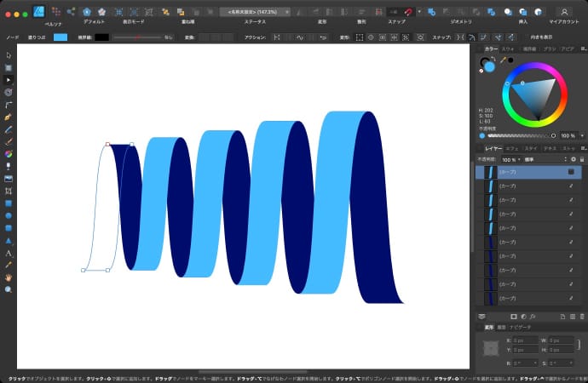Viewport: 588px width, 383px height.
Task: Activate the Hand view tool
Action: click(x=9, y=277)
